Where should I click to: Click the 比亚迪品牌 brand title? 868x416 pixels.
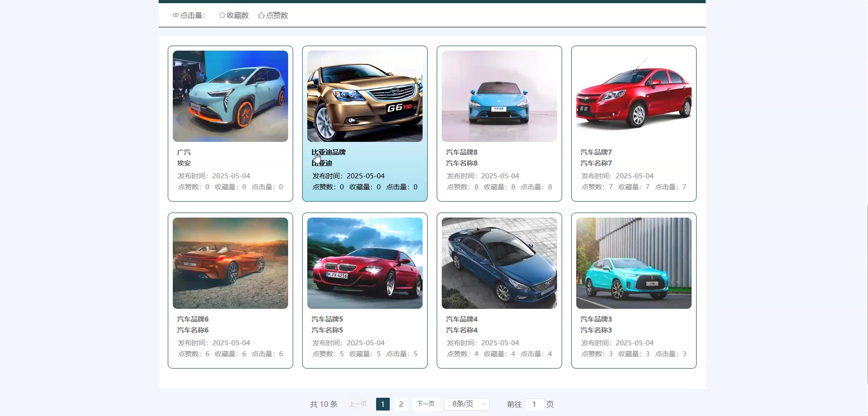(329, 152)
